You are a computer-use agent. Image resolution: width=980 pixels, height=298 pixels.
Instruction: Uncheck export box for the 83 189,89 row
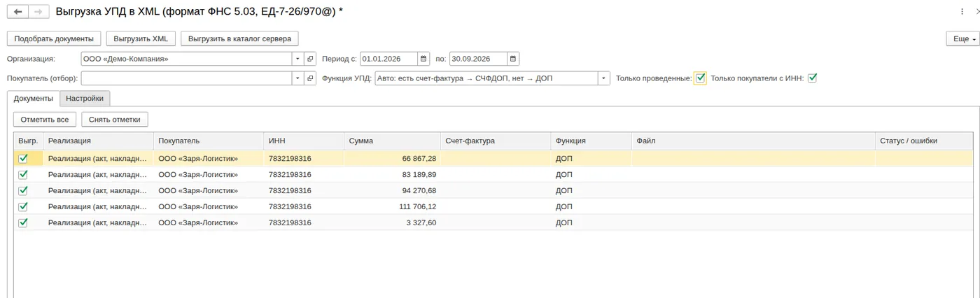[23, 174]
